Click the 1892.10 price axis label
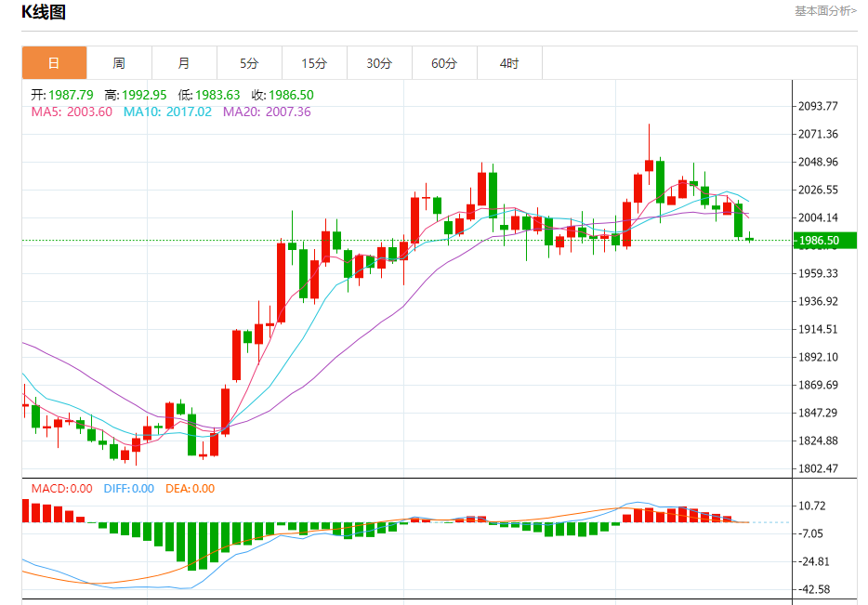This screenshot has width=868, height=605. click(818, 357)
